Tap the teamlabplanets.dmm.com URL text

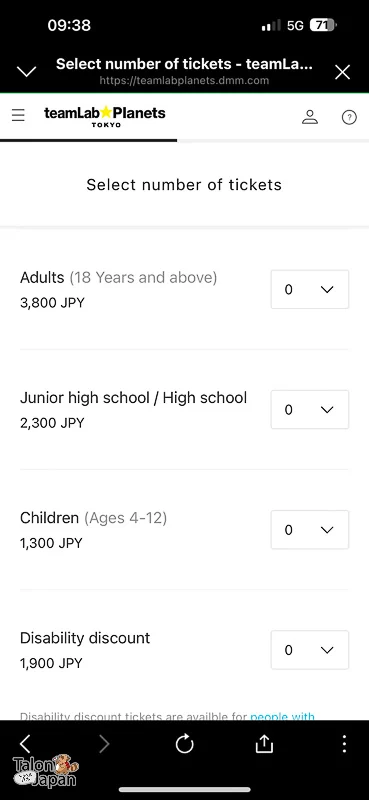click(184, 81)
